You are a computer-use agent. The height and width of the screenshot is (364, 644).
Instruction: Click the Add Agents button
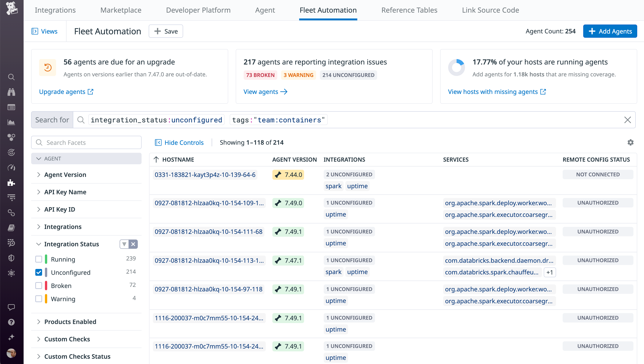(610, 31)
